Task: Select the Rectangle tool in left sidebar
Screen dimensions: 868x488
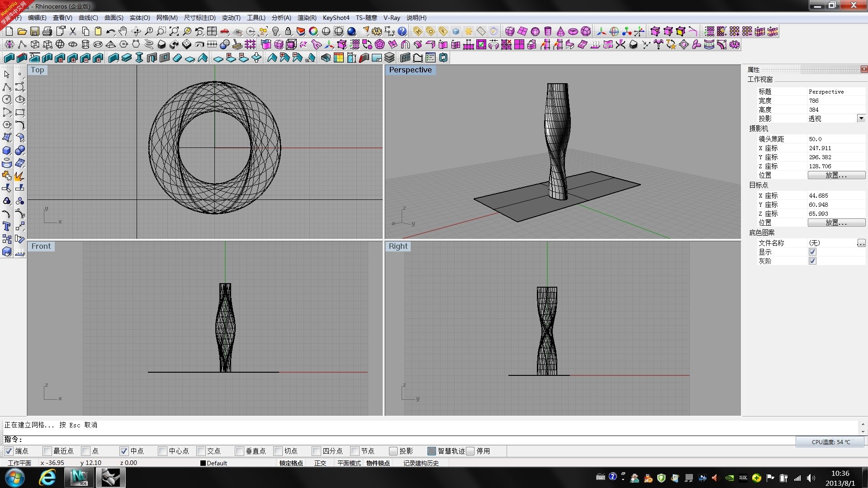Action: click(x=19, y=112)
